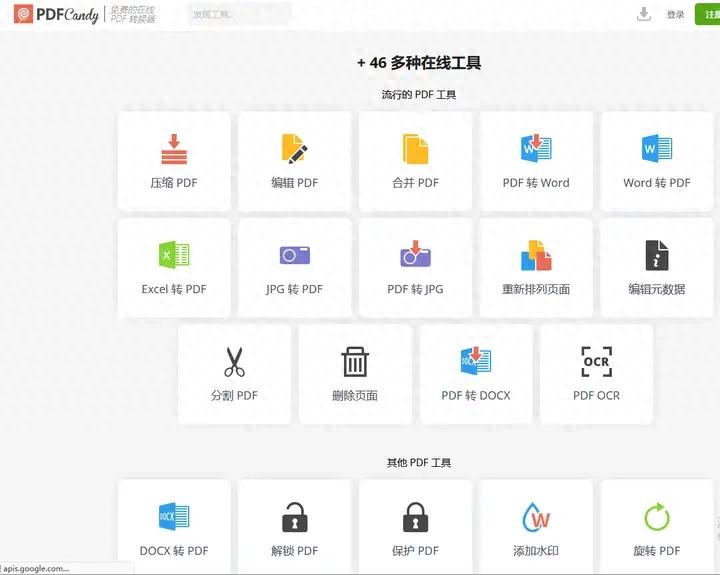Click the 保护 PDF label
Screen dimensions: 720x575
point(415,551)
